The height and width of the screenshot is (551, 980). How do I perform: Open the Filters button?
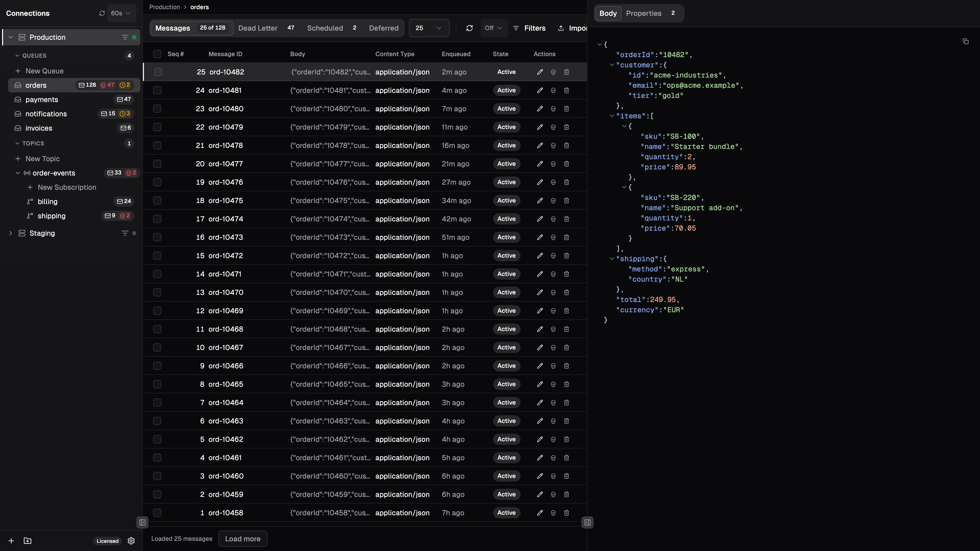click(530, 28)
